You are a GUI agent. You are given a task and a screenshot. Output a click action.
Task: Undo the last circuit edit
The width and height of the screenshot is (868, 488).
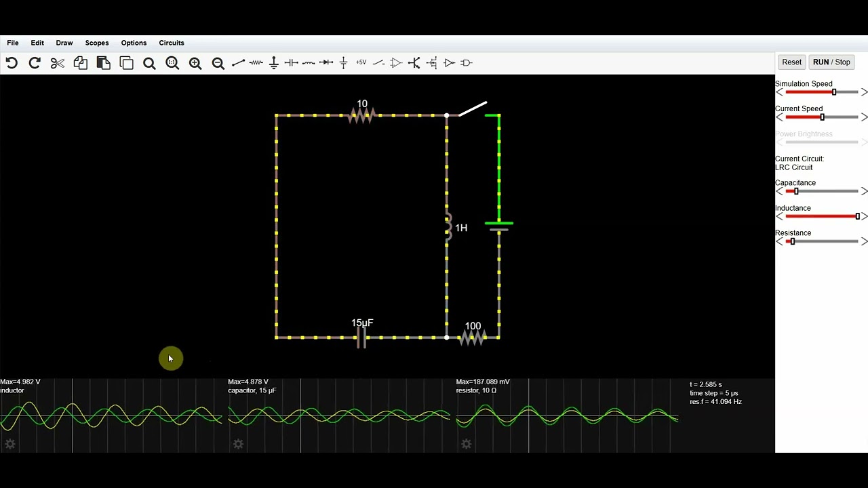[x=12, y=63]
